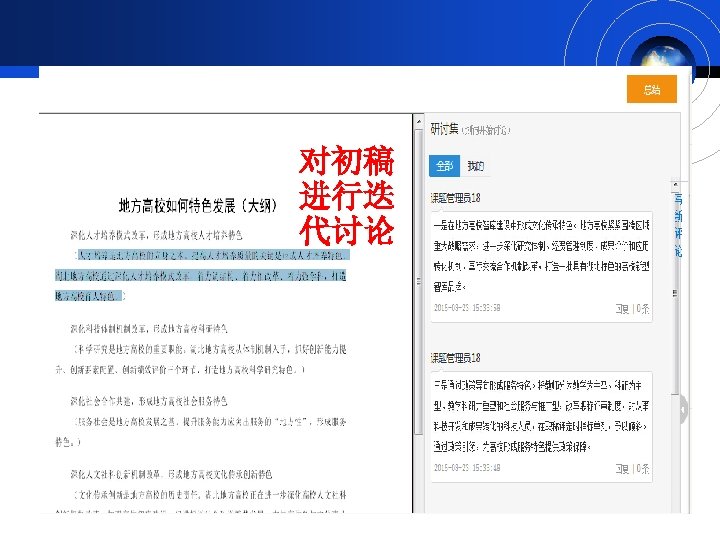Click author 课题管理员18 above the 15:33:58 comment

(x=456, y=198)
